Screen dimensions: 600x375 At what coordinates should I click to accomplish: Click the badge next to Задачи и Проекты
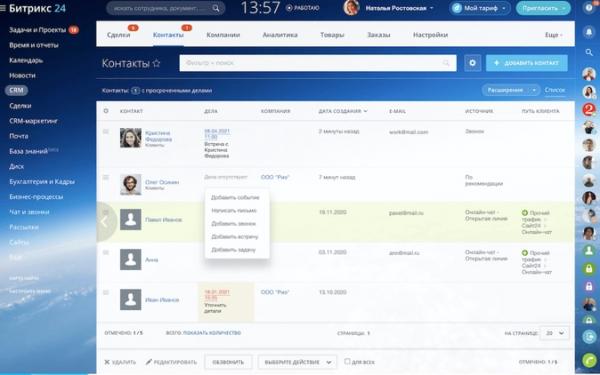point(73,30)
